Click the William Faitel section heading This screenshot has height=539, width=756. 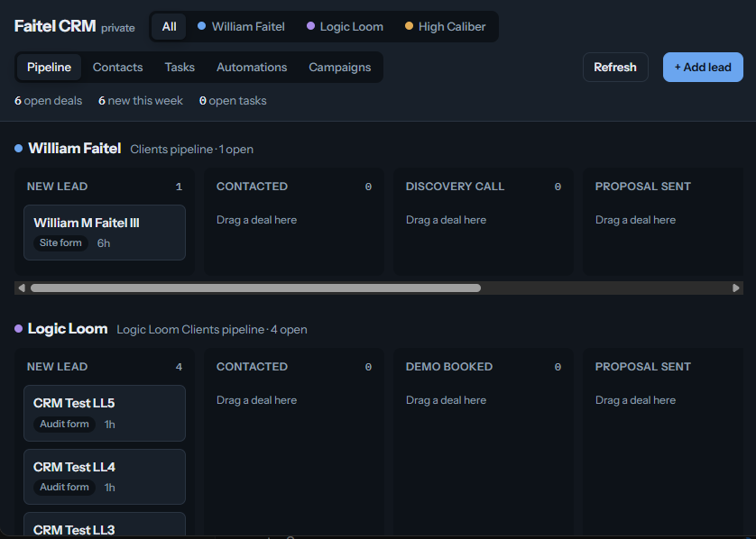(x=75, y=149)
